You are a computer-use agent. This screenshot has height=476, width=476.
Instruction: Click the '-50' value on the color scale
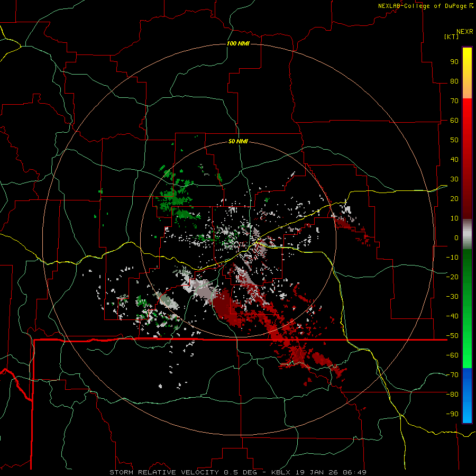tap(452, 335)
